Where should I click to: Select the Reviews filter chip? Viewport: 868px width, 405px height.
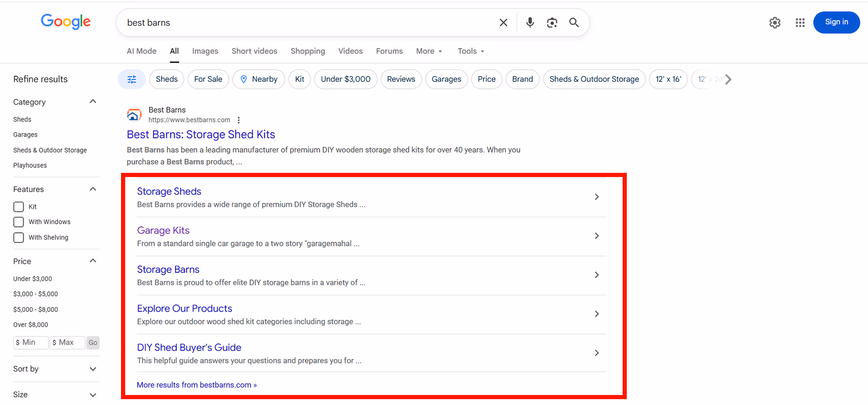[x=401, y=79]
